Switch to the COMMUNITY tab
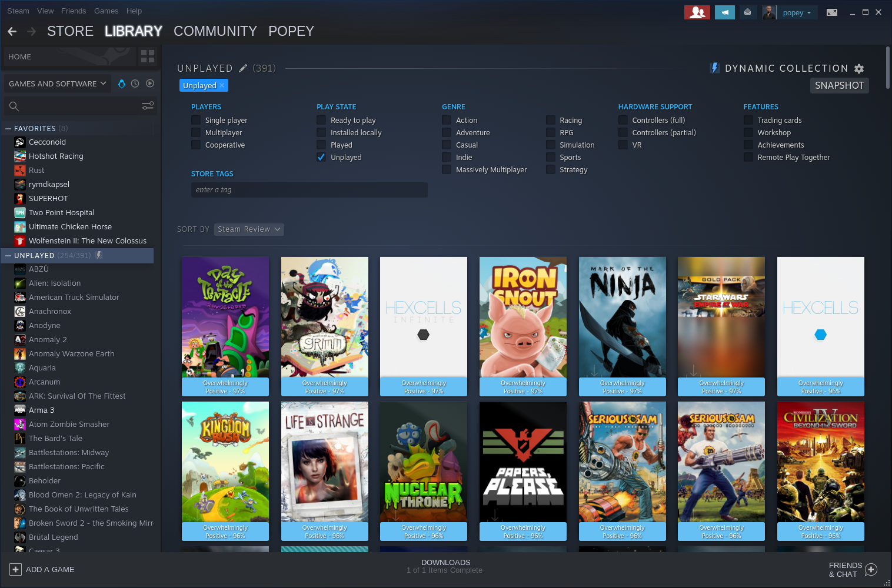Viewport: 892px width, 588px height. [215, 31]
